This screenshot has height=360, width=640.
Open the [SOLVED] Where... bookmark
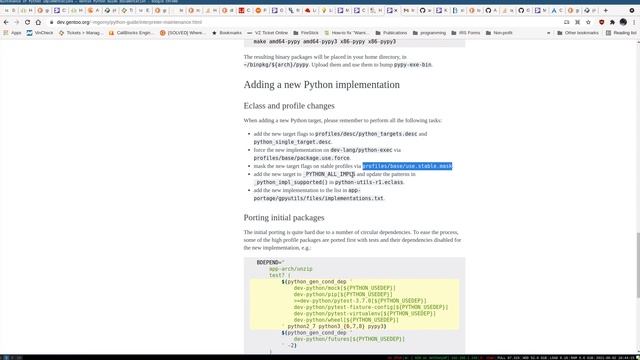[183, 33]
